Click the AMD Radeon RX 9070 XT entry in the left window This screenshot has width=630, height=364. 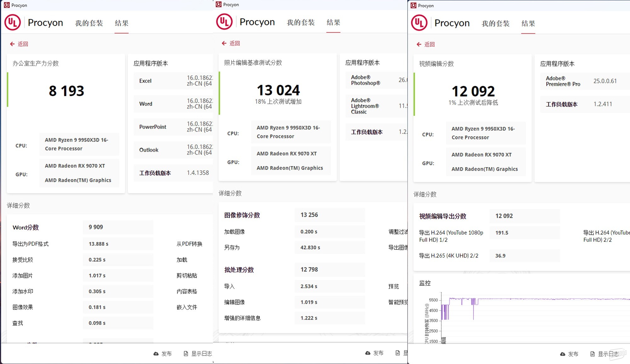[75, 166]
